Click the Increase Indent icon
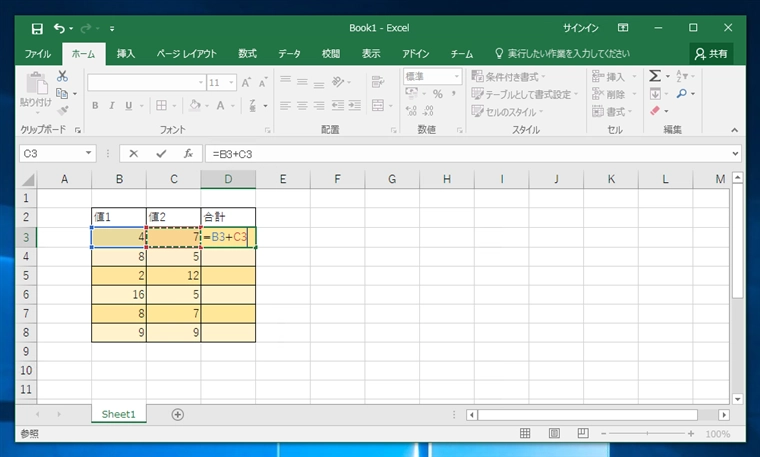This screenshot has height=457, width=760. click(355, 106)
